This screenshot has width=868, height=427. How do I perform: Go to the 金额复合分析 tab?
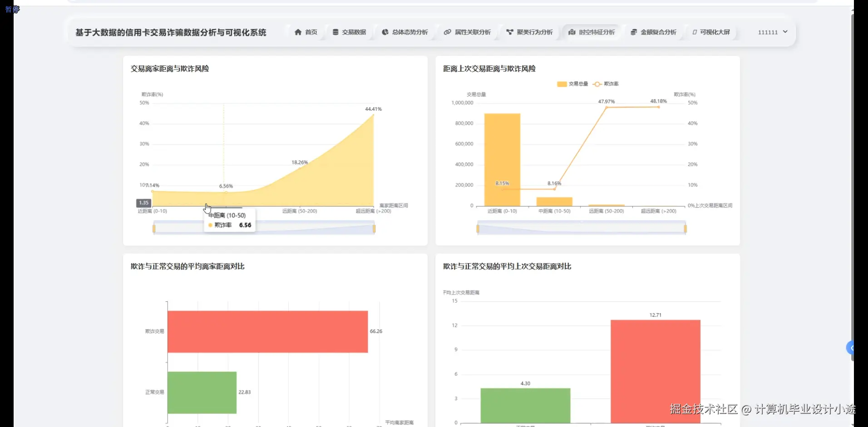coord(653,32)
